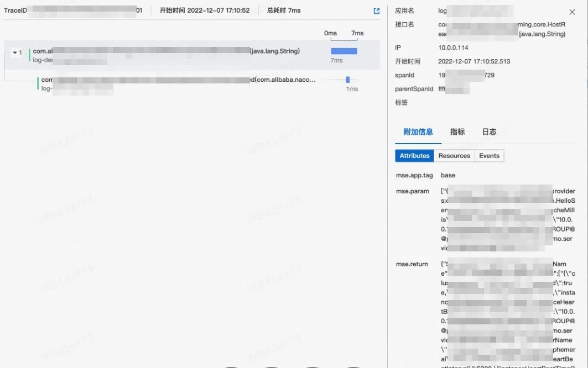The image size is (588, 368).
Task: Click start time 2022-12-07 17:10:52.513
Action: (x=474, y=61)
